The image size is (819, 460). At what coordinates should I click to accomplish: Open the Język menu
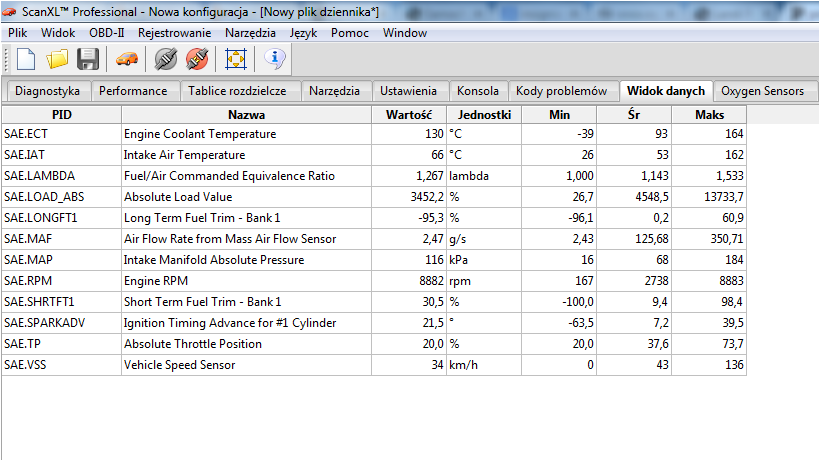click(x=303, y=33)
